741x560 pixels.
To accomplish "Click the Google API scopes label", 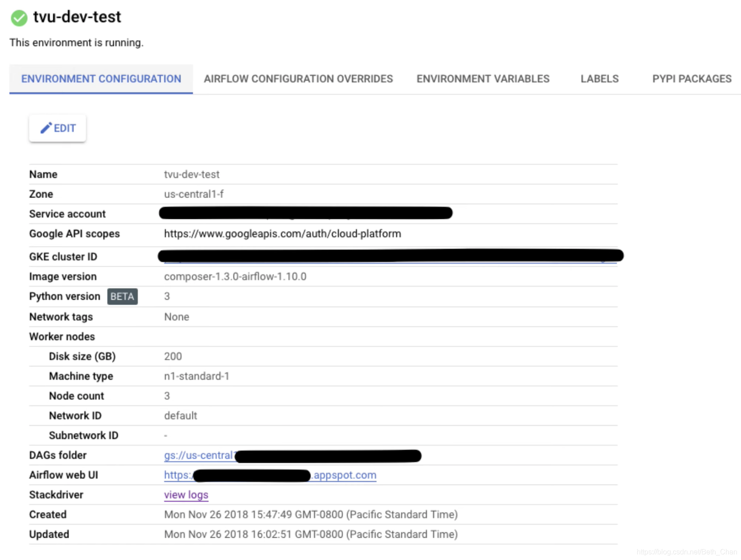I will 74,234.
